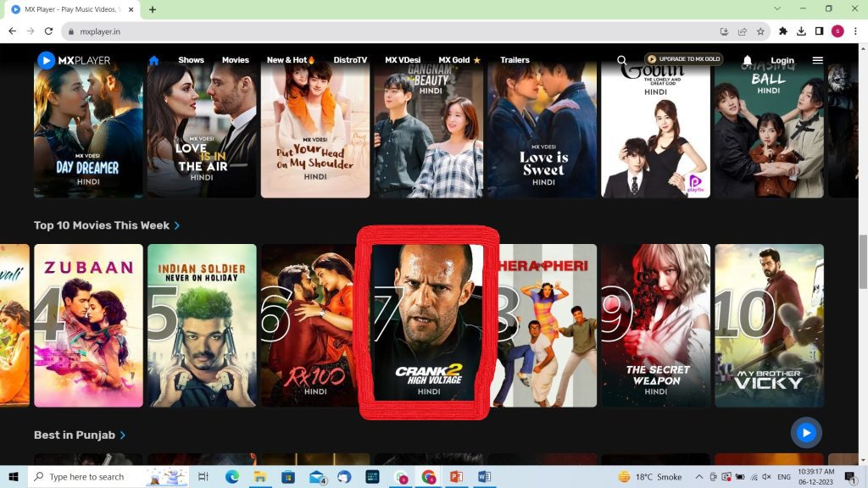Open the Shows section
The image size is (868, 488).
click(191, 60)
